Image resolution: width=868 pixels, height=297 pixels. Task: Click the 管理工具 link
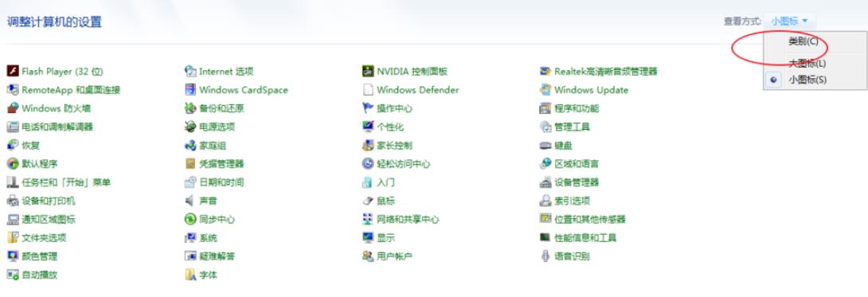(x=573, y=127)
